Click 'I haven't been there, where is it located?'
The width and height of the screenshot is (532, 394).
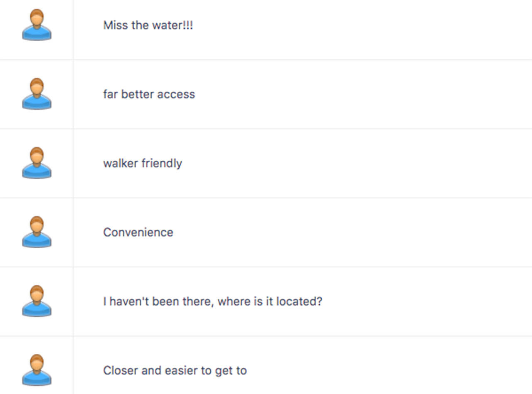212,301
